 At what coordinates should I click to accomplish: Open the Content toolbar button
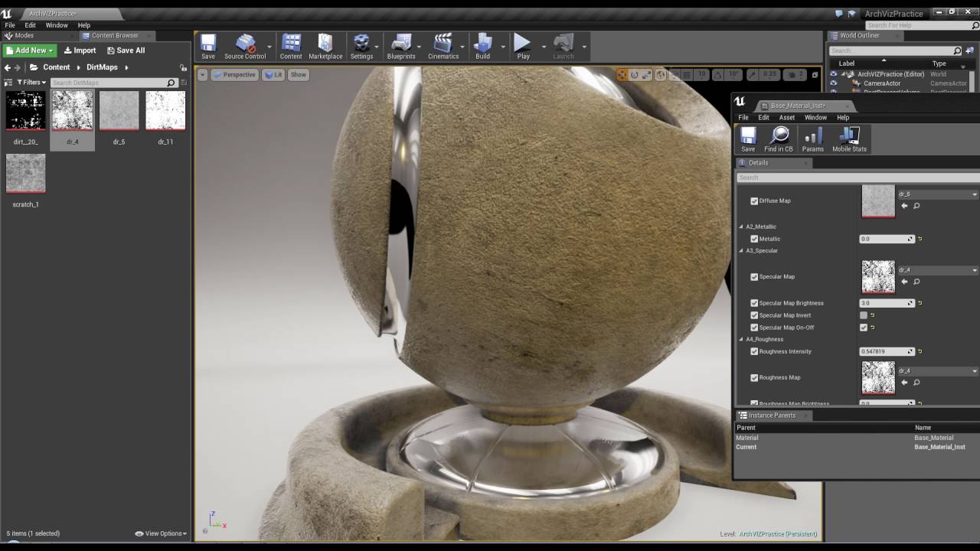pos(291,47)
